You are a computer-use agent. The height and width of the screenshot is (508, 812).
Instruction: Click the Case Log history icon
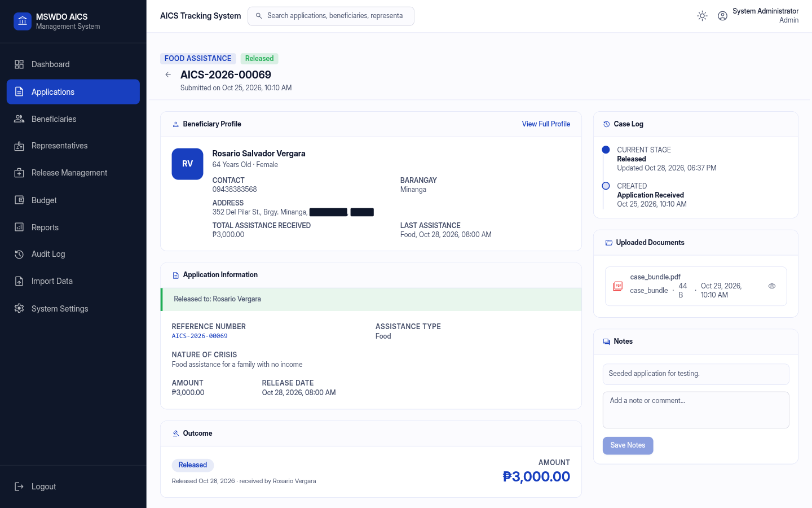(607, 124)
